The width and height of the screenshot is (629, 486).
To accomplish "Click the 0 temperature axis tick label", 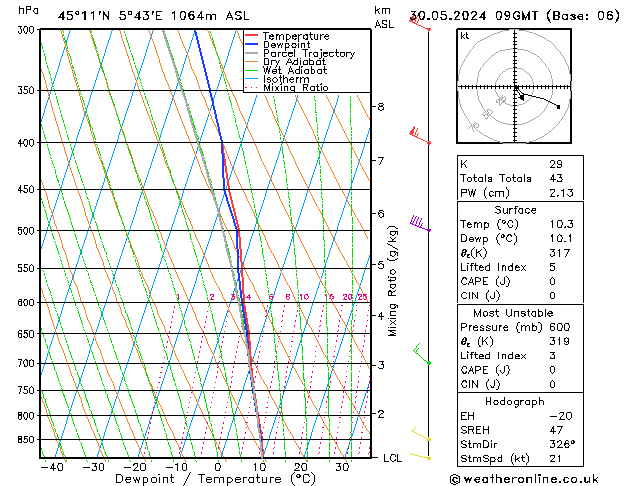I will (218, 468).
